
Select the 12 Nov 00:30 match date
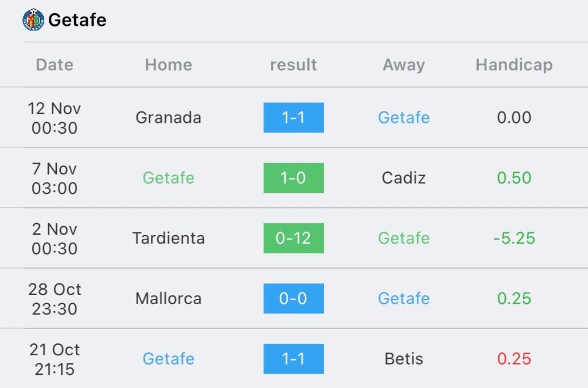point(55,118)
